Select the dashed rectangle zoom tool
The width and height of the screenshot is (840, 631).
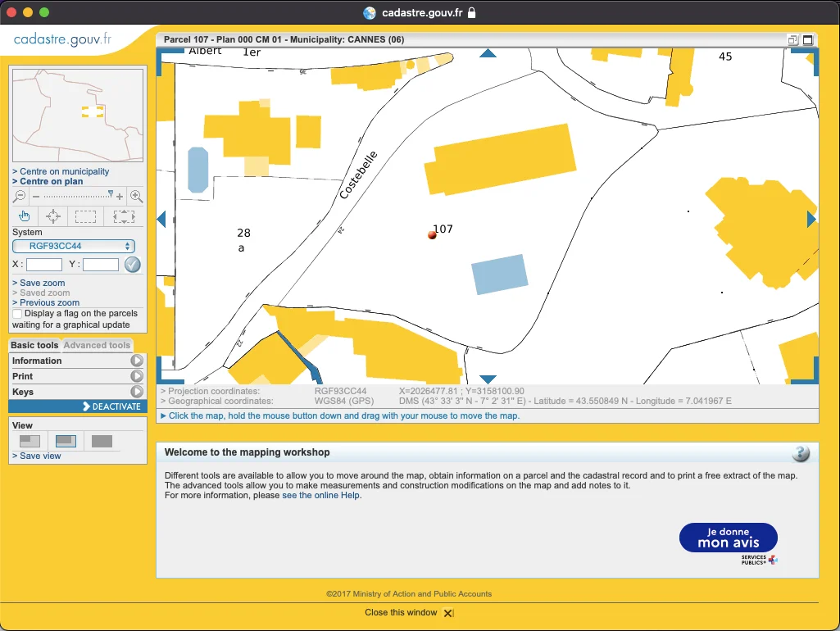(85, 216)
